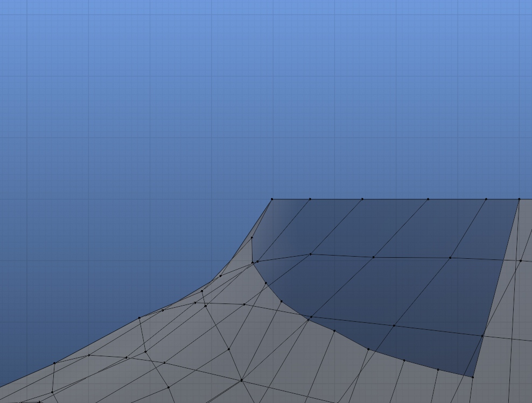Select dark surface's right-edge vertex above the bottom tip
Image resolution: width=532 pixels, height=403 pixels.
pyautogui.click(x=482, y=336)
